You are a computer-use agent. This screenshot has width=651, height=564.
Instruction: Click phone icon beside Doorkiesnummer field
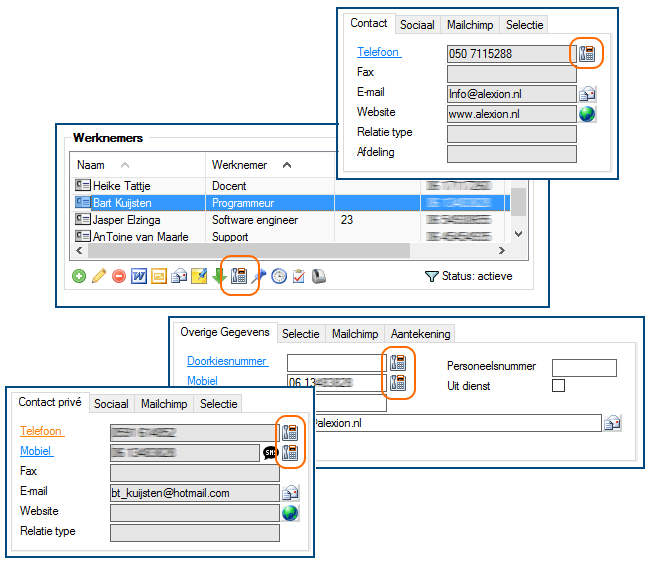pyautogui.click(x=398, y=363)
